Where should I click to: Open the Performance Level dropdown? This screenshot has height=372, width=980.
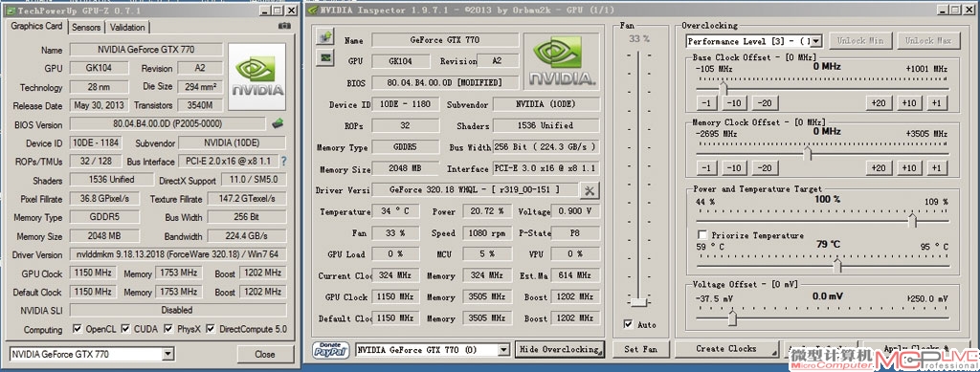pos(816,41)
